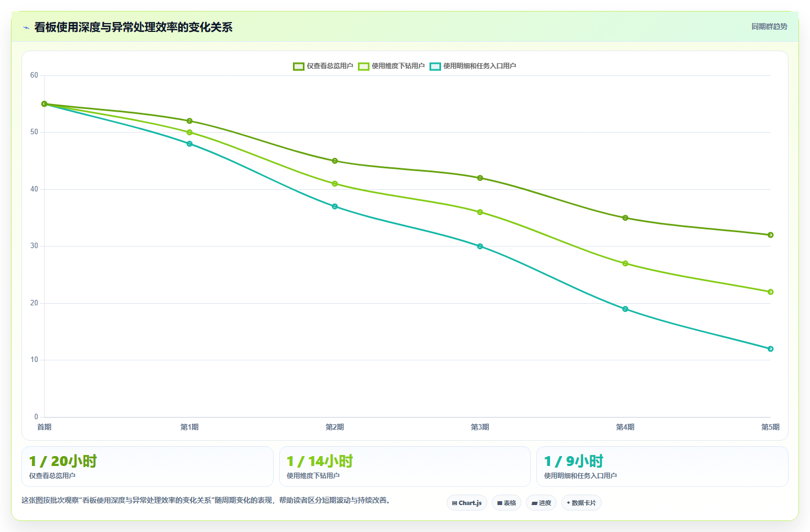Click the 60 y-axis tick label
The width and height of the screenshot is (810, 532).
click(x=34, y=75)
